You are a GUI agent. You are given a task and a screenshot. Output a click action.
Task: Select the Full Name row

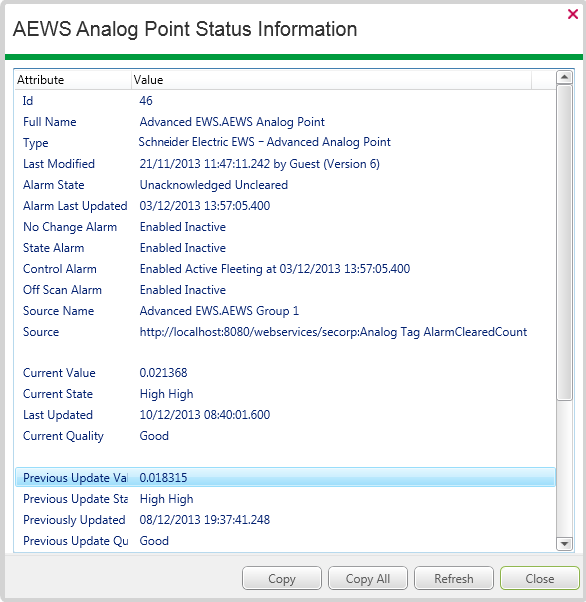coord(285,122)
